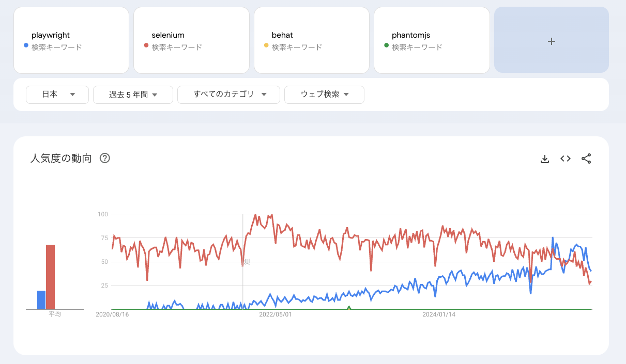Click the 検索キーワード label under behat
The width and height of the screenshot is (626, 364).
pyautogui.click(x=297, y=47)
